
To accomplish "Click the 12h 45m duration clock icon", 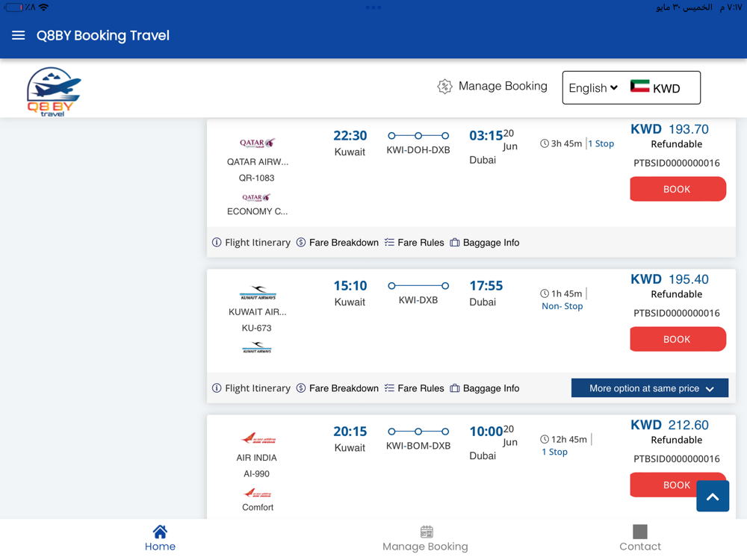I will (545, 439).
